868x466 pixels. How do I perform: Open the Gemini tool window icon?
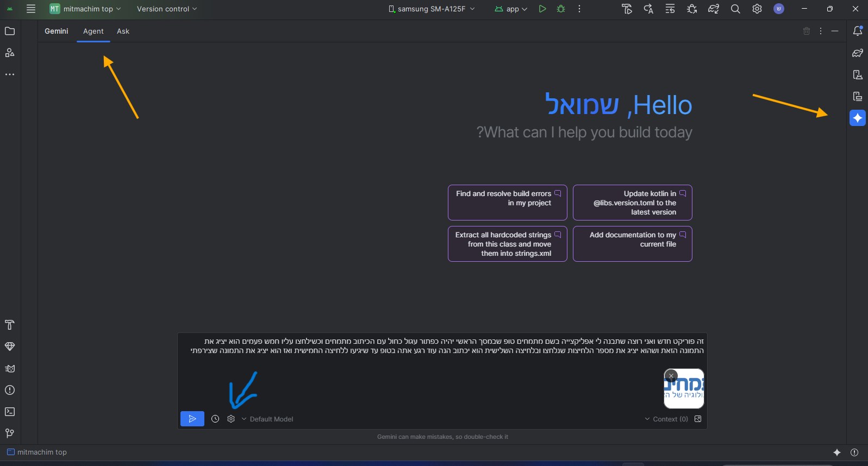857,118
